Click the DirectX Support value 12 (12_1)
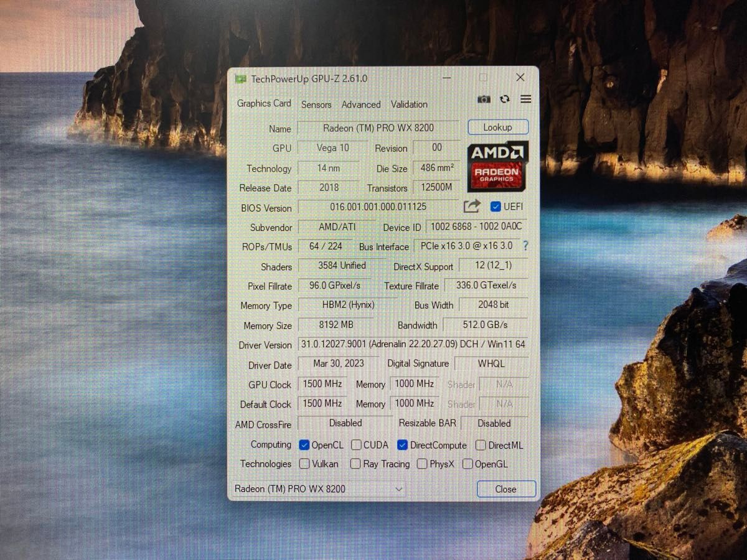 (x=494, y=266)
